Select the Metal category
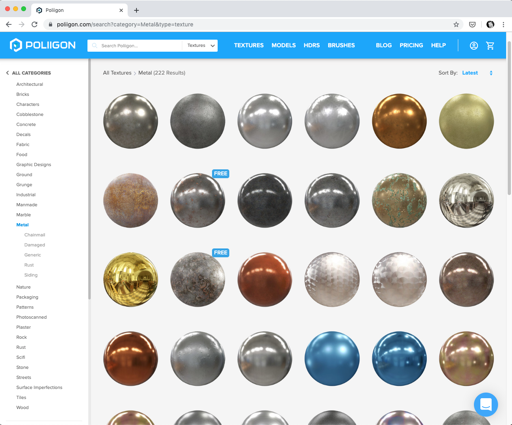This screenshot has width=512, height=425. [x=22, y=225]
